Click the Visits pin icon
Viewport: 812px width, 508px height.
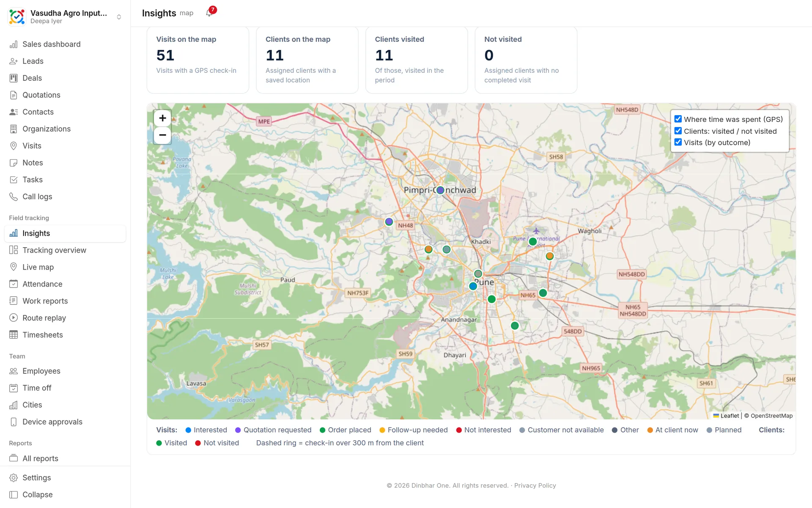(14, 146)
